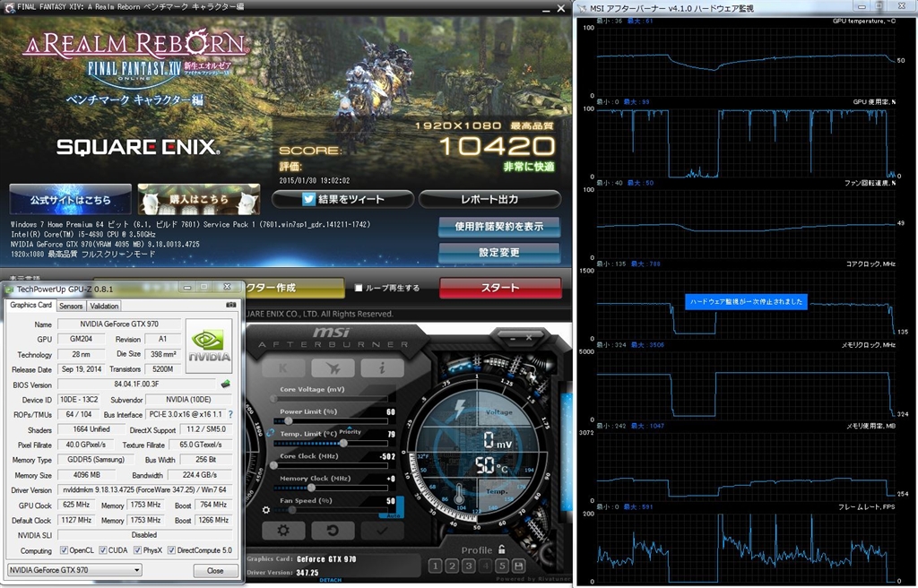Click the Final Fantasy XIV window title icon
The height and width of the screenshot is (588, 918).
pyautogui.click(x=9, y=7)
